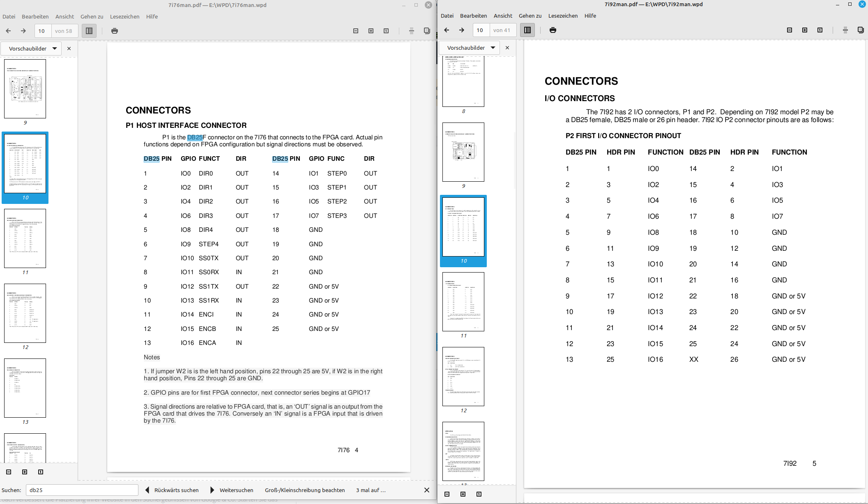Open Hilfe menu in 7i92man window
868x504 pixels.
click(590, 16)
